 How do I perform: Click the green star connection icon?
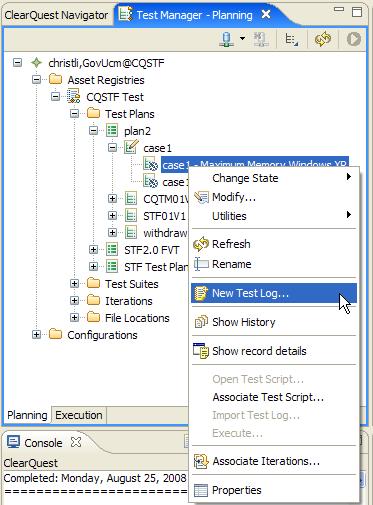[x=36, y=63]
